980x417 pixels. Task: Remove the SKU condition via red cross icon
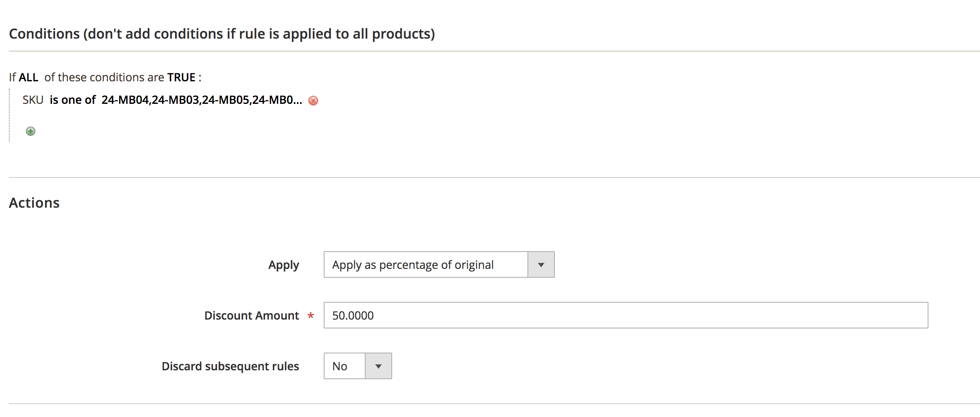coord(313,101)
